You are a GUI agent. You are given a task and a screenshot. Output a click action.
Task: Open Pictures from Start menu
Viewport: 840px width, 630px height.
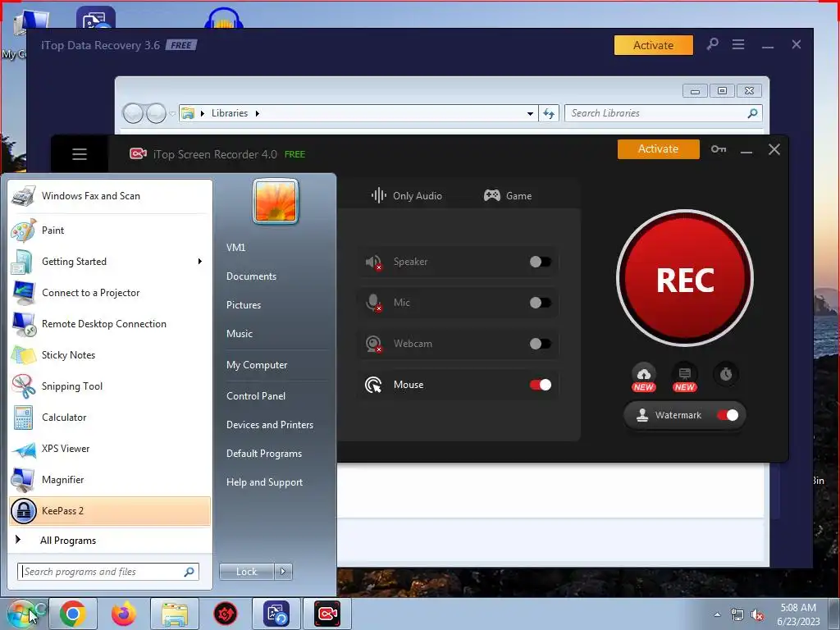[x=244, y=305]
